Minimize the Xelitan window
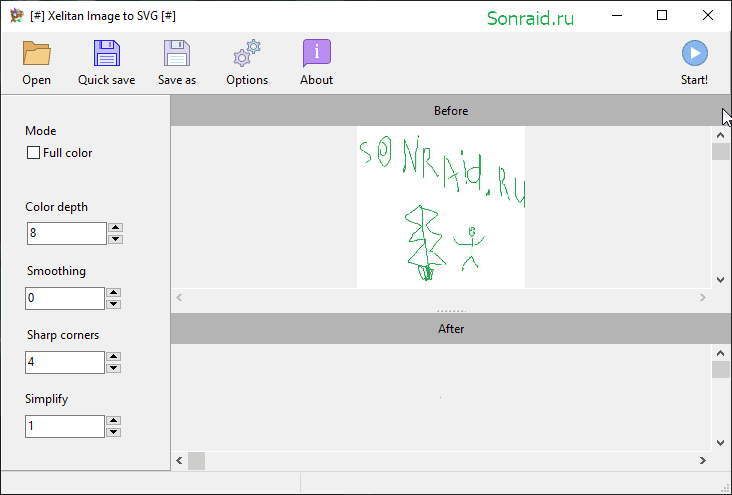The width and height of the screenshot is (732, 495). point(617,15)
